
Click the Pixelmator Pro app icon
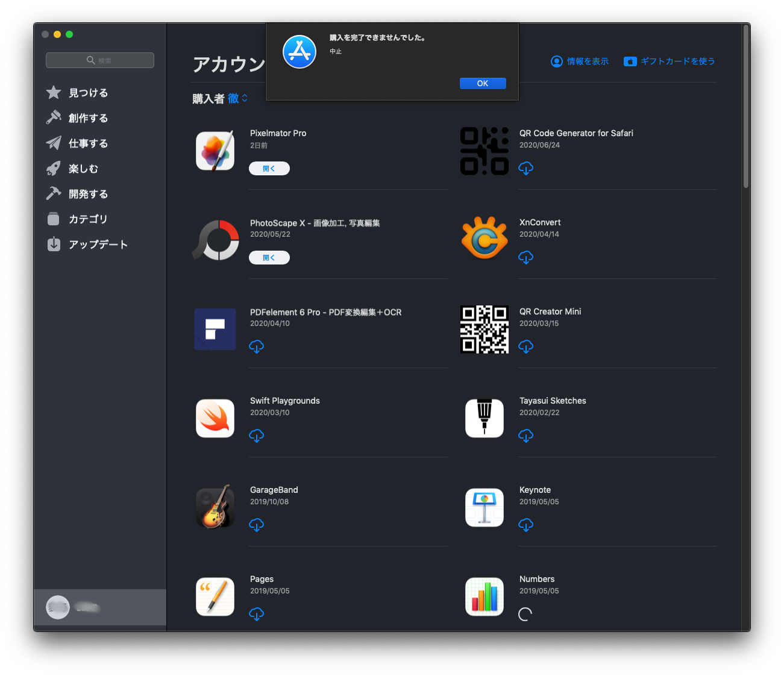215,151
